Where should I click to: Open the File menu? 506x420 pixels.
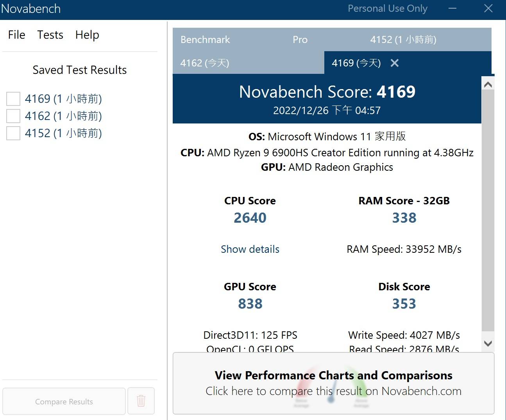point(17,35)
